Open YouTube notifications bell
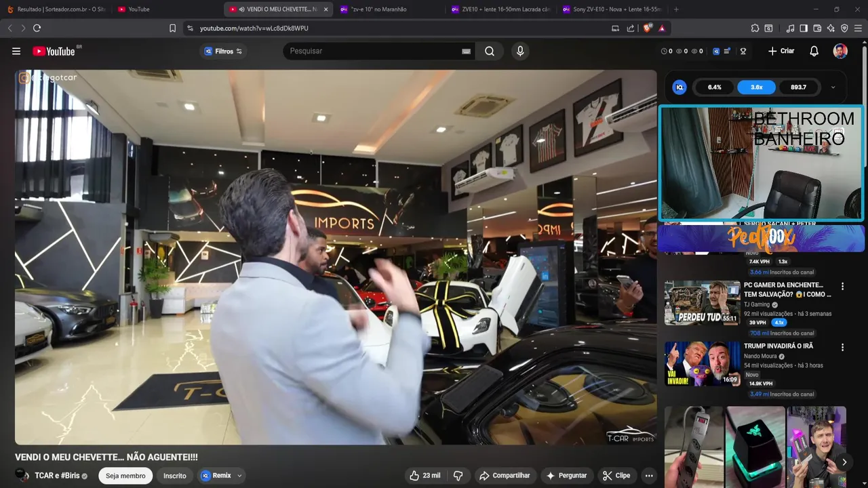The image size is (868, 488). pyautogui.click(x=814, y=51)
